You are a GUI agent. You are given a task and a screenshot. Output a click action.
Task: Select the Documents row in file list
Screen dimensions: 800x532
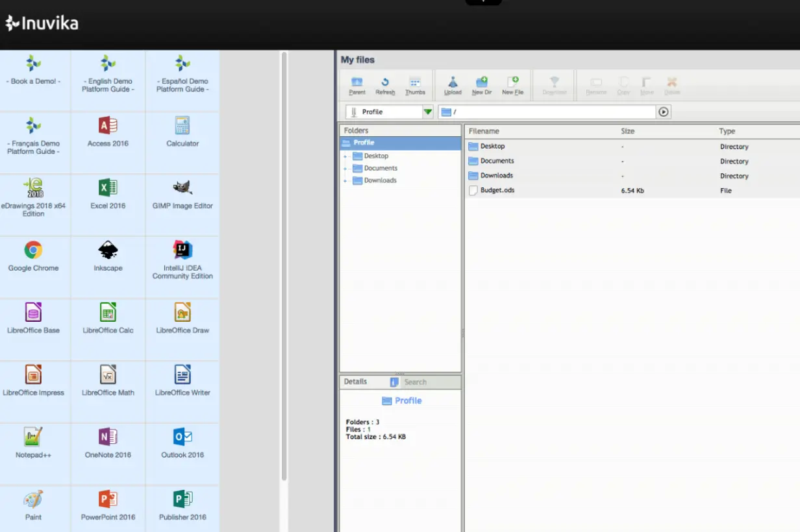tap(632, 161)
